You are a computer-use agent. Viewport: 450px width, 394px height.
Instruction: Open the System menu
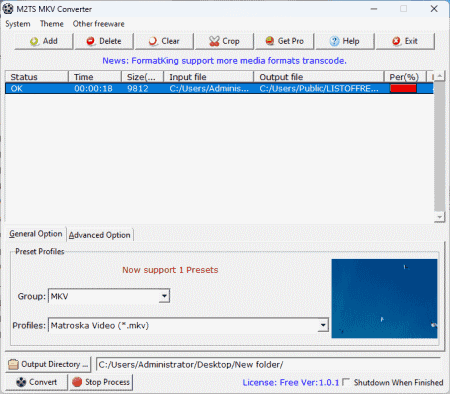(x=18, y=24)
